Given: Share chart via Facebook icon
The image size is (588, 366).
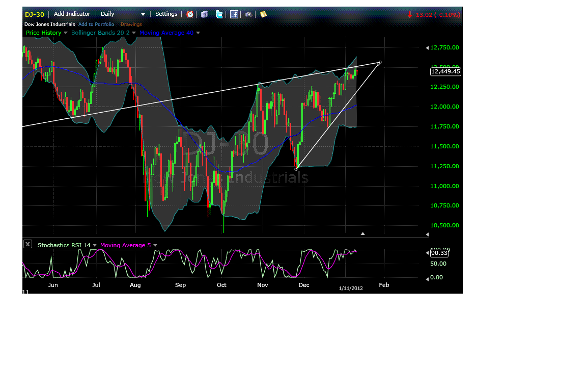Looking at the screenshot, I should [234, 14].
